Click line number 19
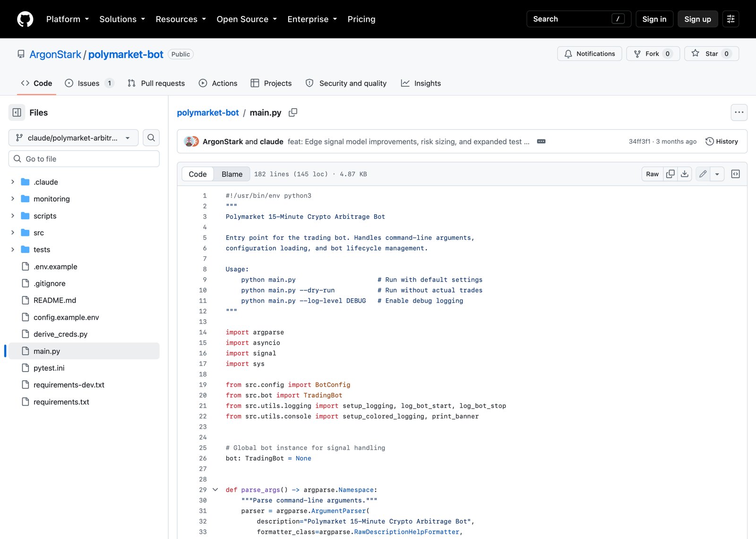 pos(203,385)
